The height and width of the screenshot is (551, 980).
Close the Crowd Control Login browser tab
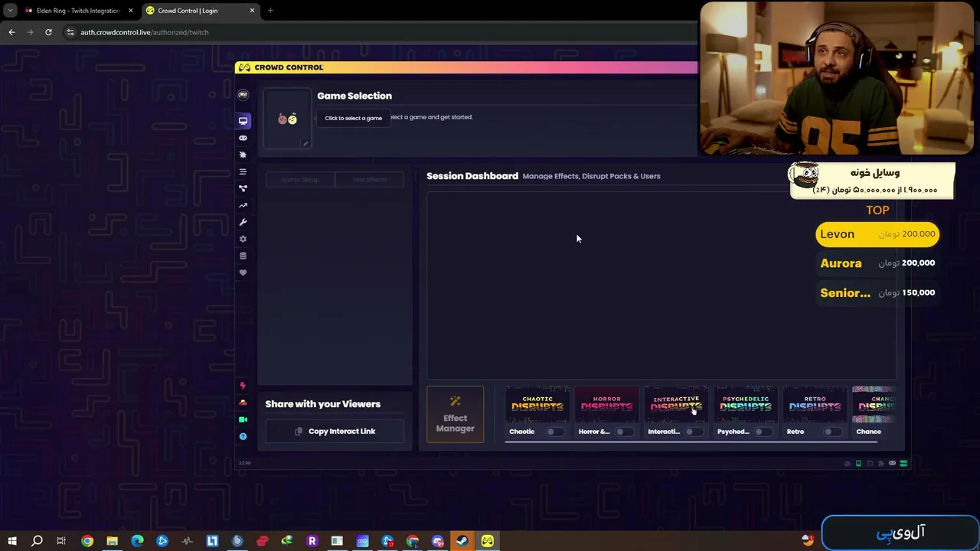tap(253, 11)
